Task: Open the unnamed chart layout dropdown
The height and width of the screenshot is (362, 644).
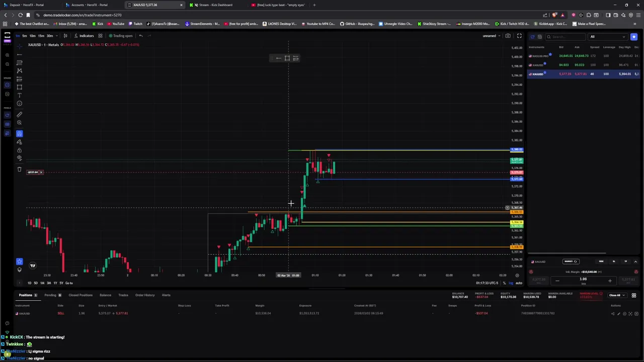Action: [x=492, y=36]
